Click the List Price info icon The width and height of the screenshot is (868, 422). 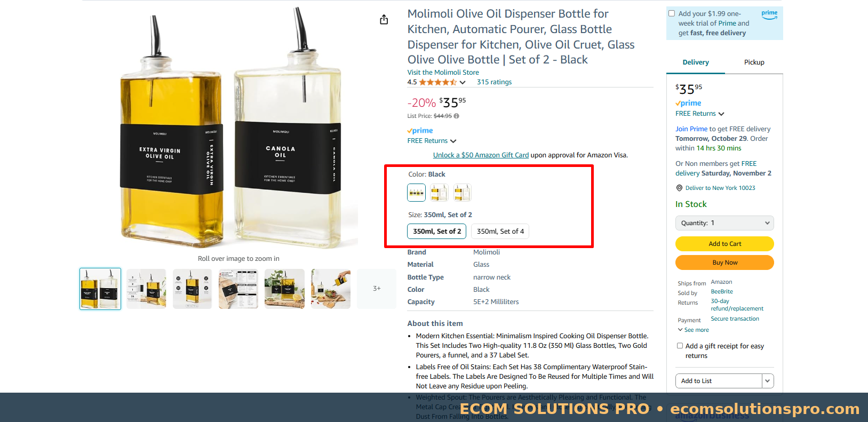click(456, 116)
